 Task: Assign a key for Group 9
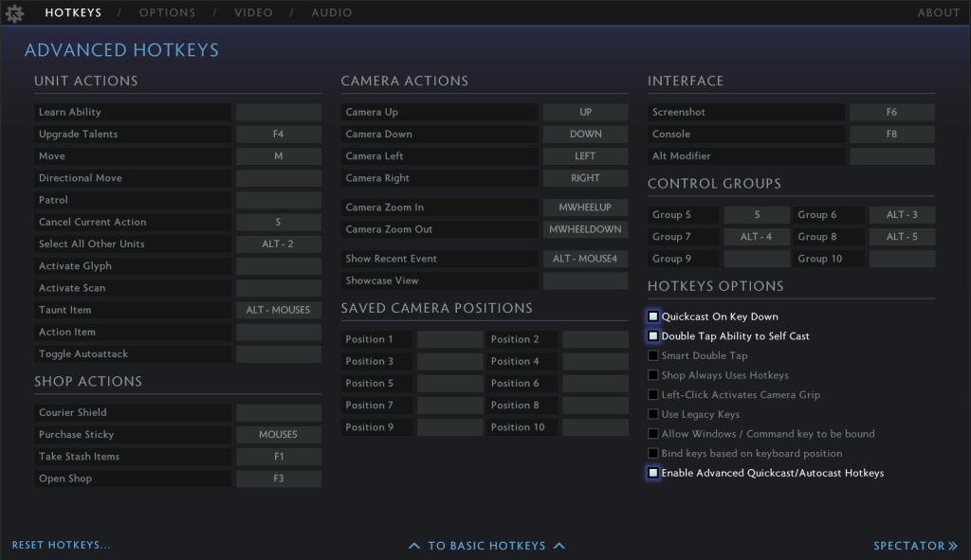(756, 259)
